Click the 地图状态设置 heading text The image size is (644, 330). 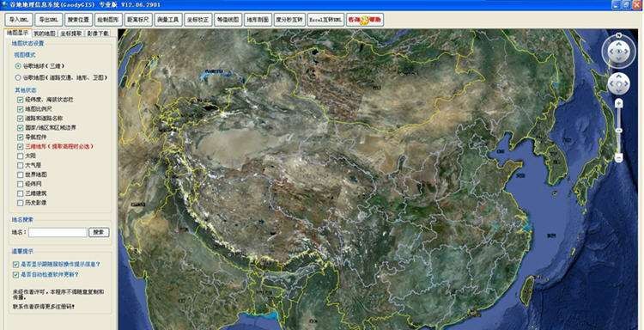tap(28, 43)
